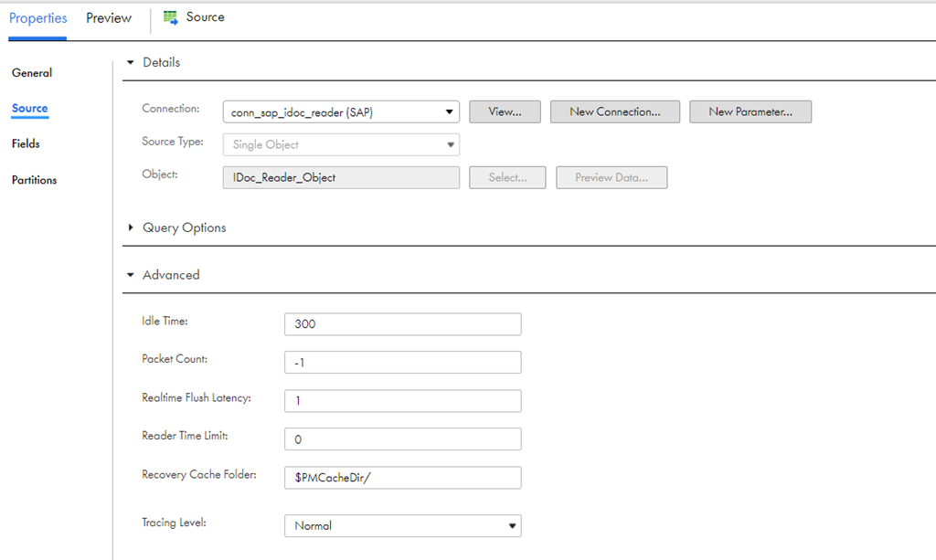Click the Object field IDoc_Reader_Object
The height and width of the screenshot is (560, 936).
pos(341,177)
